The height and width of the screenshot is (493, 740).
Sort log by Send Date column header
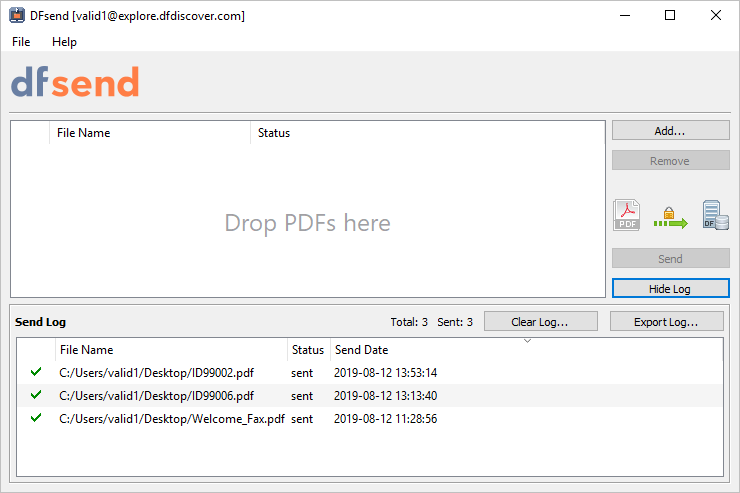[x=362, y=350]
